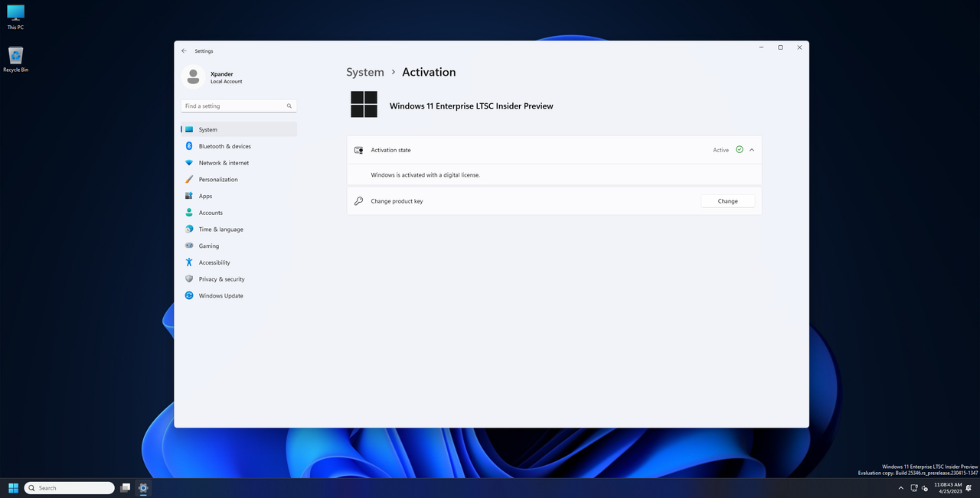Image resolution: width=980 pixels, height=498 pixels.
Task: Click the taskbar Search box
Action: click(x=70, y=487)
